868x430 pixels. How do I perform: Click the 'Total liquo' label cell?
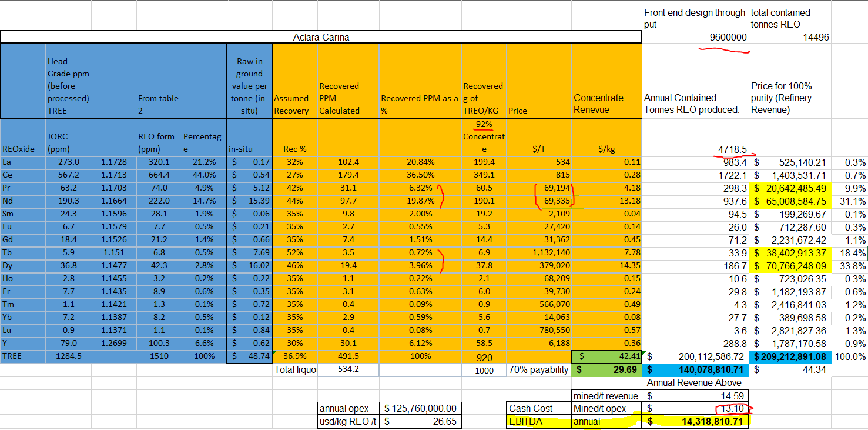click(x=295, y=369)
